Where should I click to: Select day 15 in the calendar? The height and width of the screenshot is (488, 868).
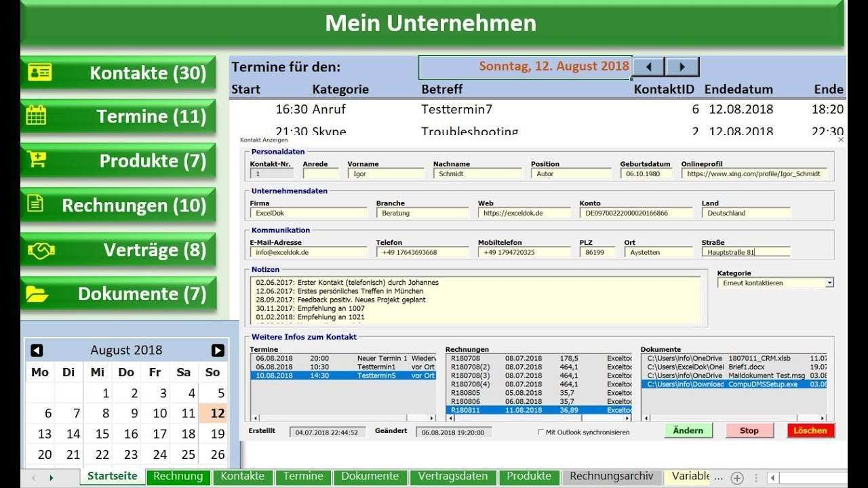[x=102, y=434]
